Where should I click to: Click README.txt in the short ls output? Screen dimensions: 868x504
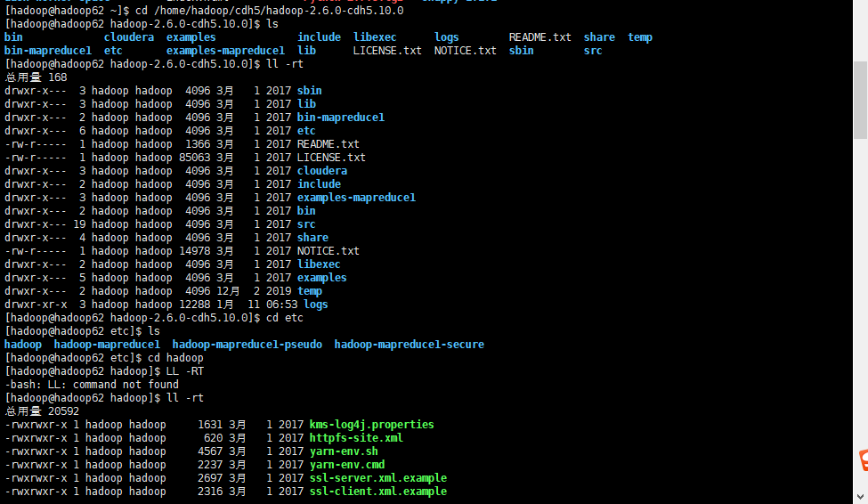pyautogui.click(x=540, y=37)
